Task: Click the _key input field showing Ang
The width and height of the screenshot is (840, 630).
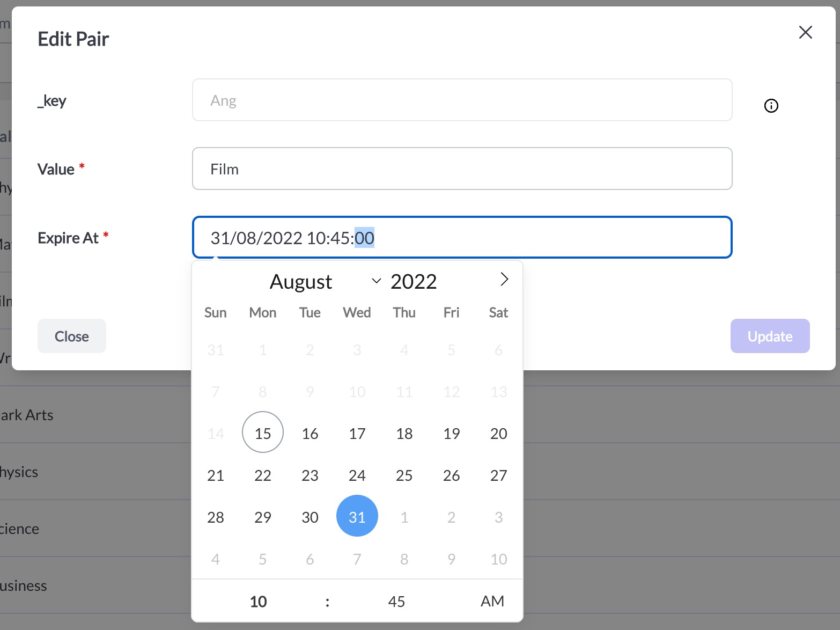Action: [x=462, y=100]
